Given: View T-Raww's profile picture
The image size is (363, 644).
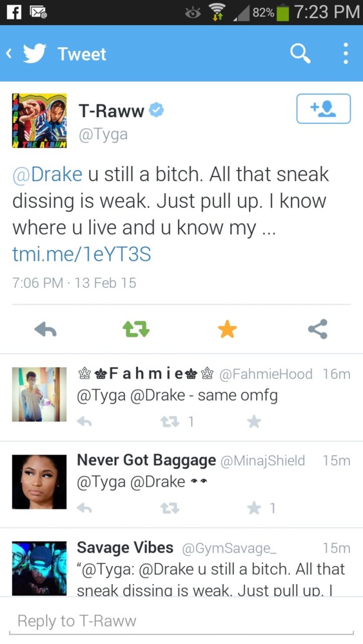Looking at the screenshot, I should (x=39, y=120).
